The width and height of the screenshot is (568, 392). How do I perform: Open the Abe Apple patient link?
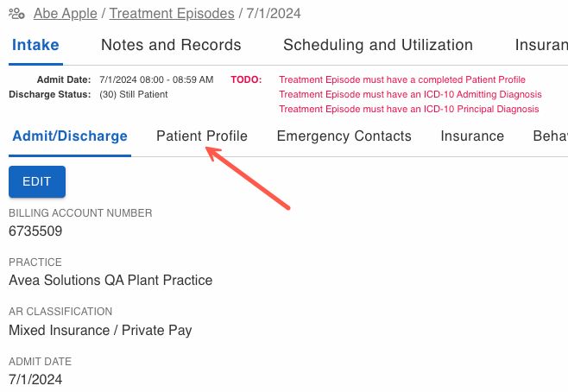(x=66, y=14)
